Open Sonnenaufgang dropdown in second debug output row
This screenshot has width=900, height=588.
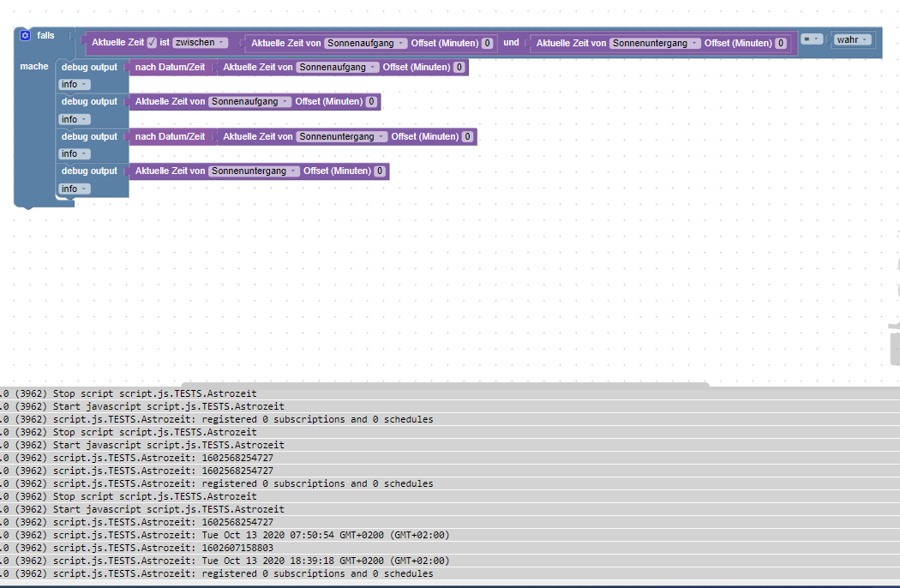point(250,102)
